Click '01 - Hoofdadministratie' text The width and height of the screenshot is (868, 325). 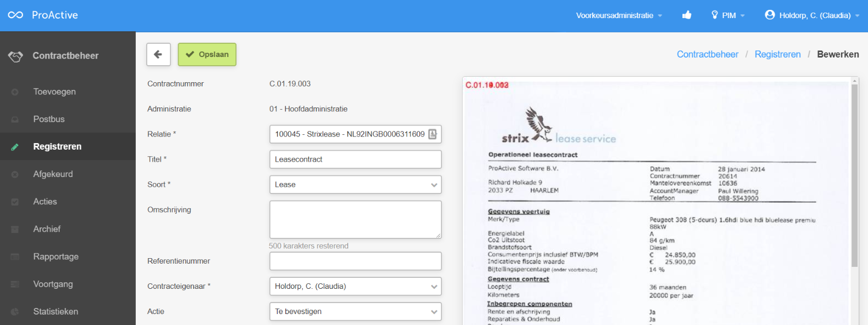(x=308, y=109)
